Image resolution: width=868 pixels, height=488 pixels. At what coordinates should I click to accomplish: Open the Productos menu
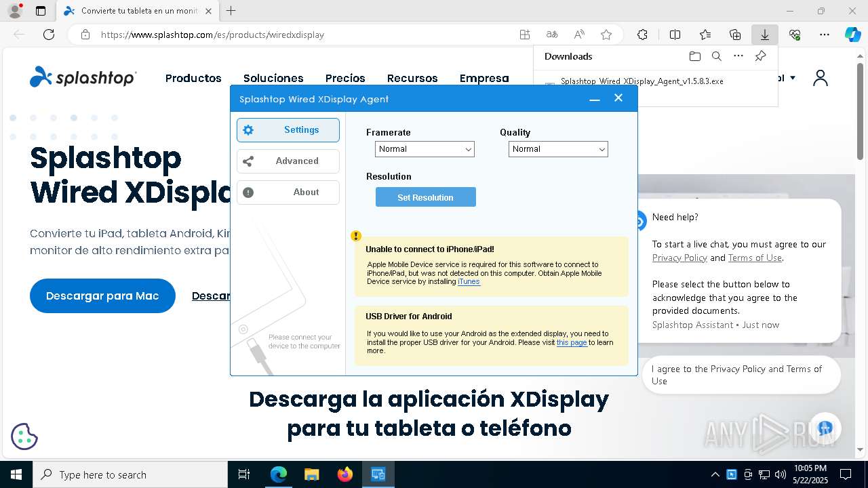click(x=193, y=78)
